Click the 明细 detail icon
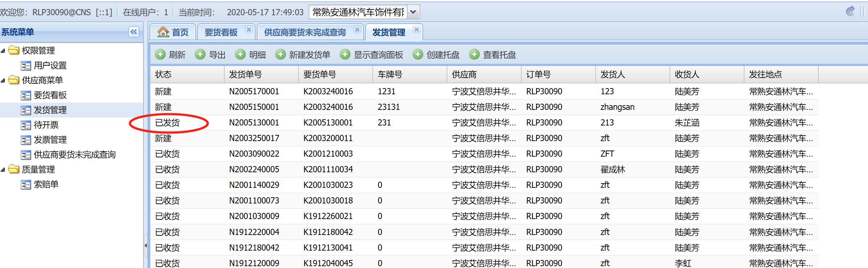 240,54
